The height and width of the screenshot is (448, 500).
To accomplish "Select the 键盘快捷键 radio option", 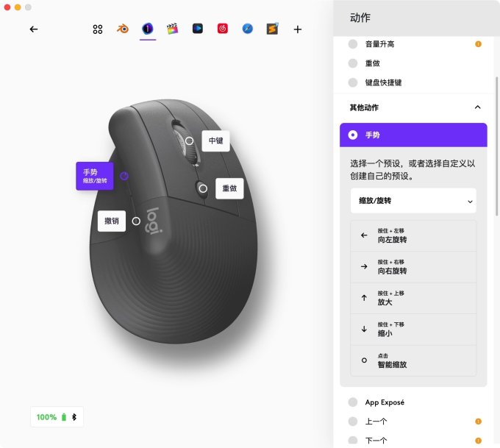I will point(353,82).
